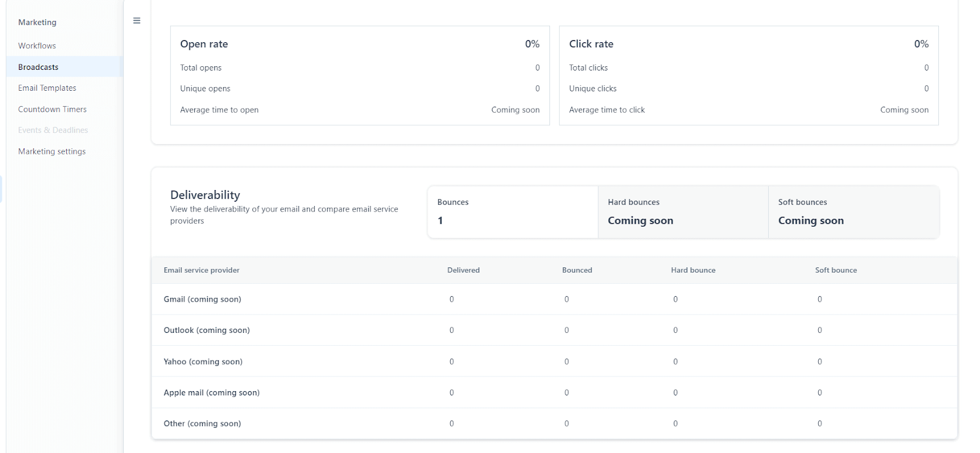Click the Bounced column header
Image resolution: width=980 pixels, height=453 pixels.
pyautogui.click(x=577, y=270)
